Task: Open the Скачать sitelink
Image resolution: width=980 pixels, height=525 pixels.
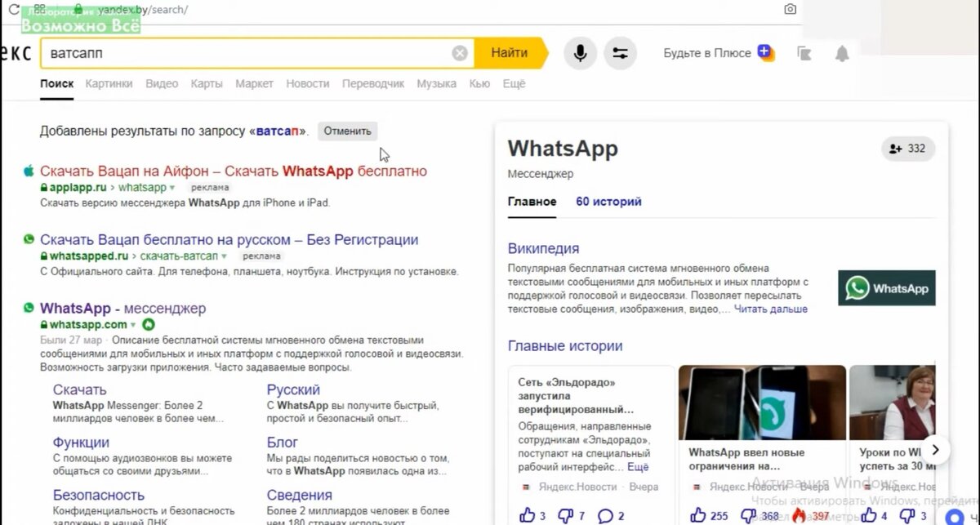Action: (79, 390)
